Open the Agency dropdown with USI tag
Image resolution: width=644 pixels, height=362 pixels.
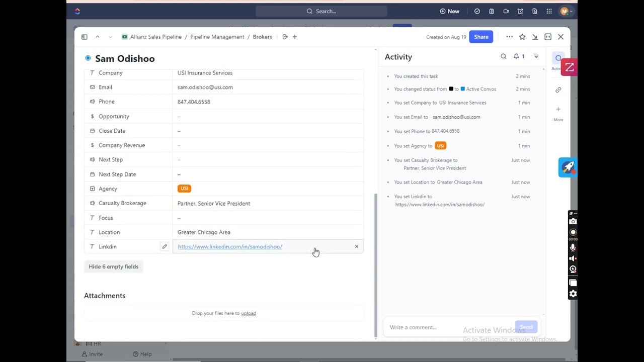[268, 189]
